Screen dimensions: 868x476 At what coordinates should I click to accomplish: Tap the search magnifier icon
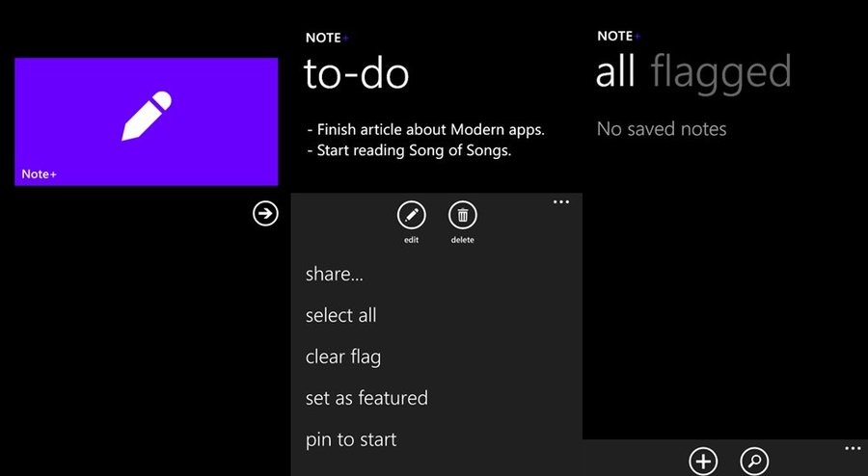[754, 462]
